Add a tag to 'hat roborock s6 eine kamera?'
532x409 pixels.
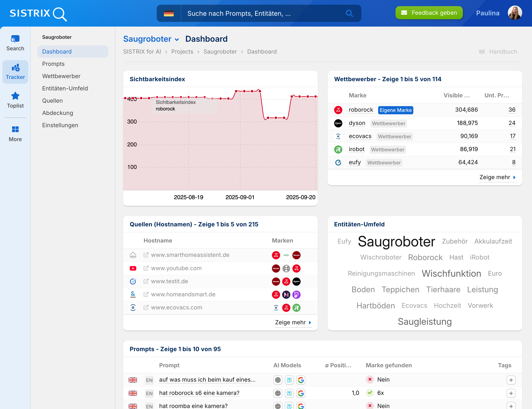[511, 393]
